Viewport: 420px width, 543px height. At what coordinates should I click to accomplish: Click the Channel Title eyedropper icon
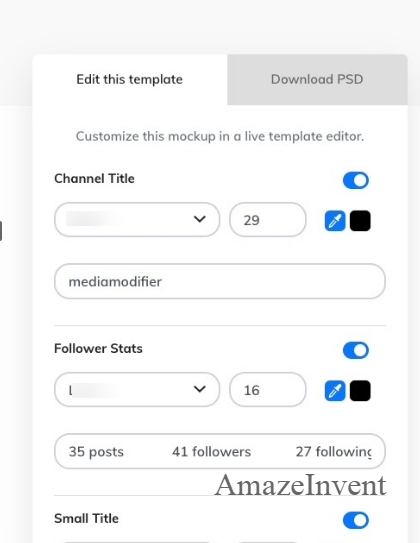click(335, 221)
